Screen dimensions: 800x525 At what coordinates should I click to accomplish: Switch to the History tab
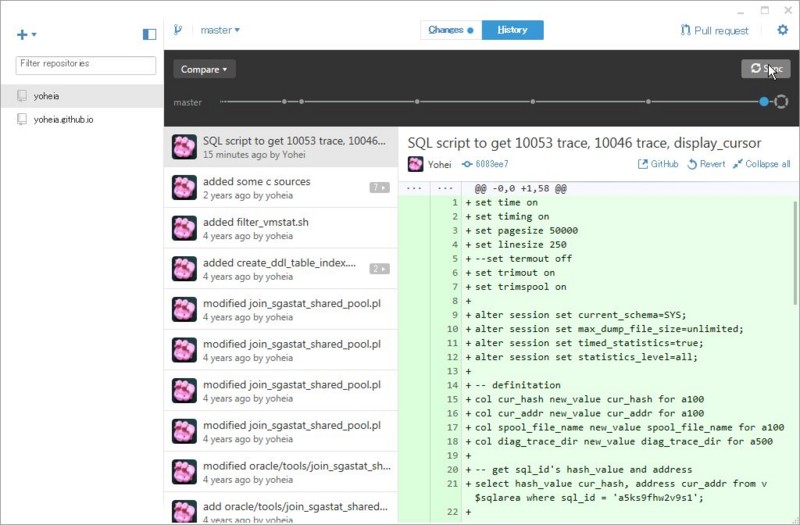pyautogui.click(x=512, y=30)
